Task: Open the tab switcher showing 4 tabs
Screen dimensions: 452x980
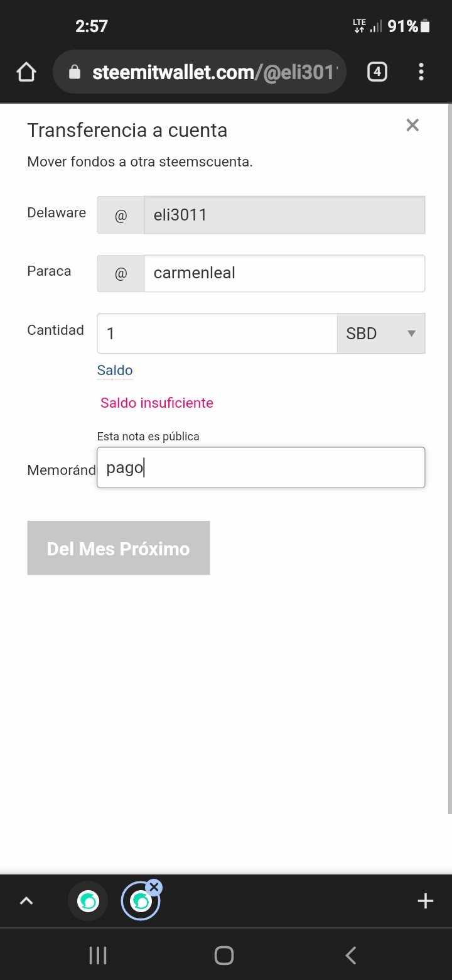Action: (x=377, y=72)
